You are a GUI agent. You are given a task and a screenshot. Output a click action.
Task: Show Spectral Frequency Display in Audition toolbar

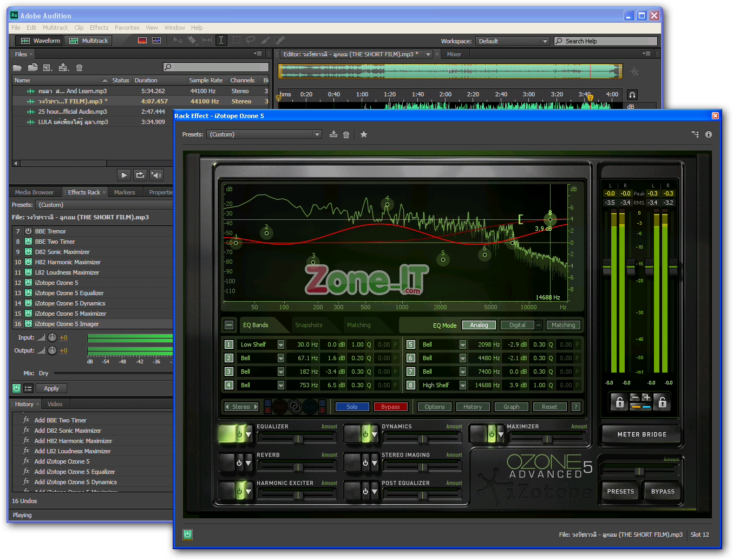click(x=142, y=41)
